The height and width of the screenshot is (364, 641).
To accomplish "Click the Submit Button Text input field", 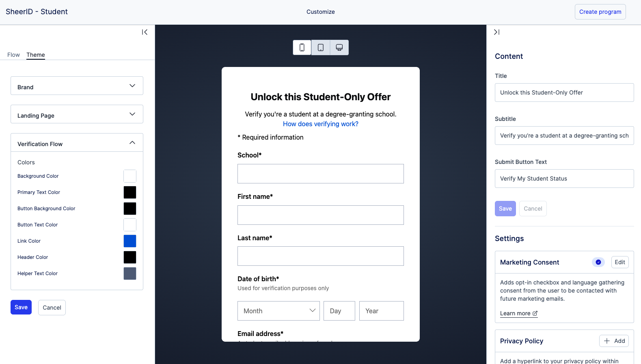I will 564,179.
